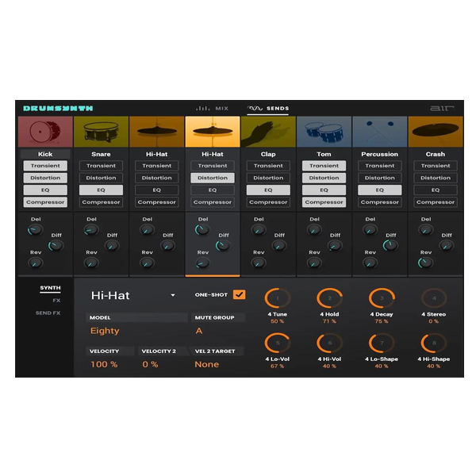Enable first Hi-Hat Transient button
The height and width of the screenshot is (476, 476).
click(157, 166)
